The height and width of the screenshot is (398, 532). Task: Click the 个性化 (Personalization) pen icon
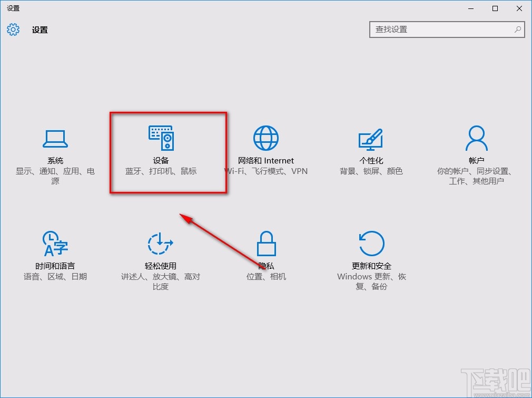[371, 138]
